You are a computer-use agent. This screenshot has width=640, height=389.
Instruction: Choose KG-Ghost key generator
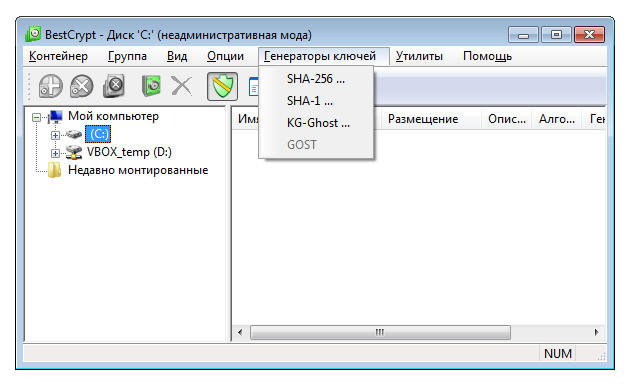[316, 123]
